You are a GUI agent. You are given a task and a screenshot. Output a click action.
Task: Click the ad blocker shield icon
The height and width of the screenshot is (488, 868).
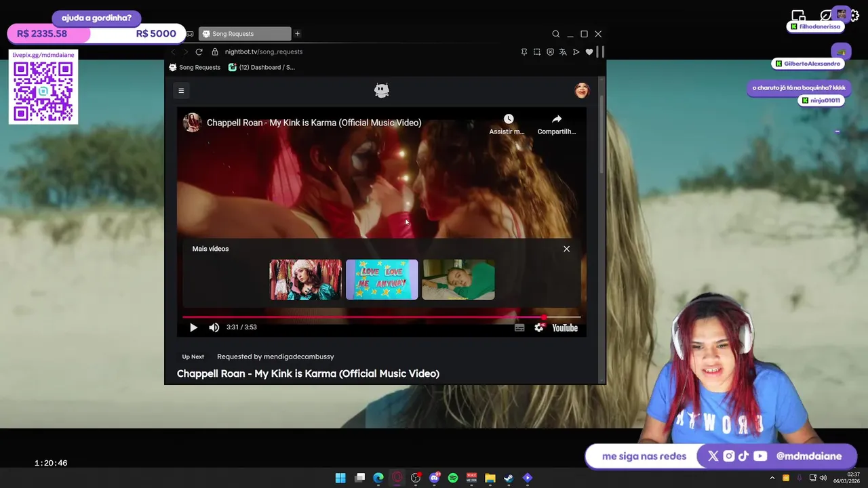tap(550, 52)
